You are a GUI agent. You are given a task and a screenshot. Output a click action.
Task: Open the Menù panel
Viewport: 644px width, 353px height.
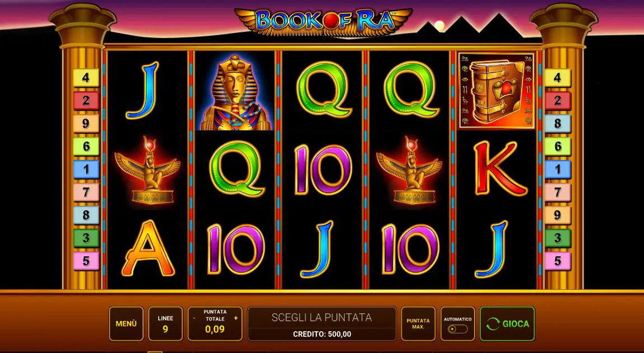[126, 324]
